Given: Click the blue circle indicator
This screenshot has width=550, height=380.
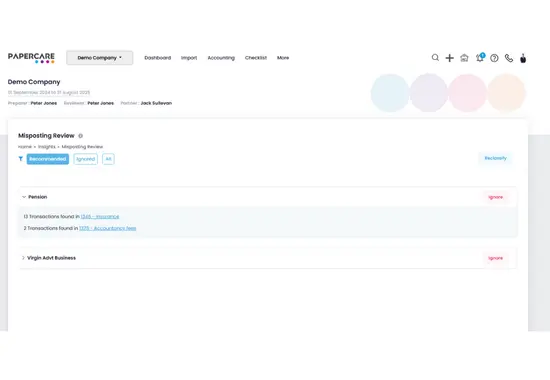Looking at the screenshot, I should tap(390, 93).
